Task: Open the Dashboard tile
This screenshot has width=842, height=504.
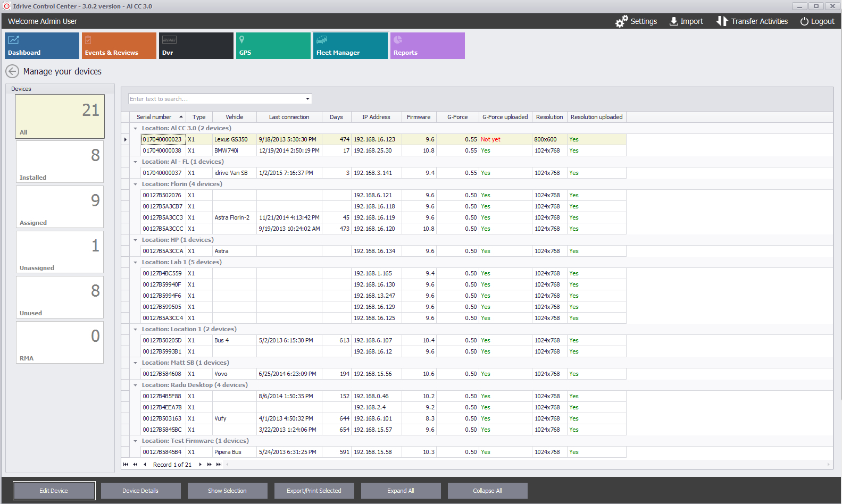Action: [42, 46]
